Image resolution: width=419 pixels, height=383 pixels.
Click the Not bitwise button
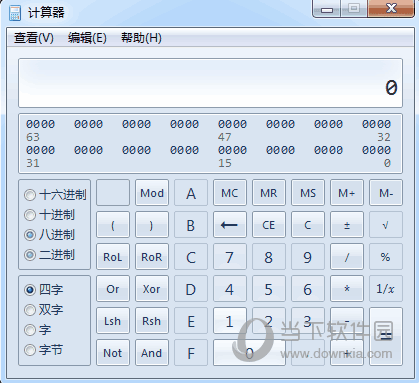(x=113, y=353)
